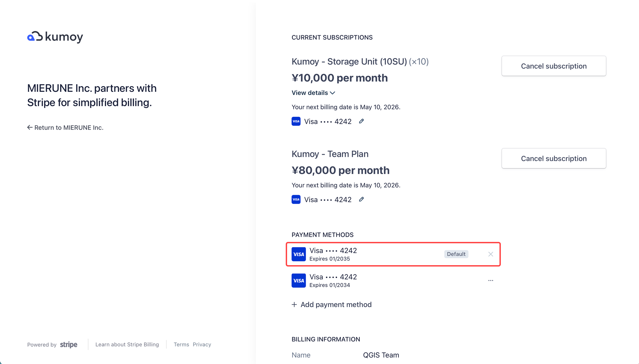Screen dimensions: 639x364
Task: Click the Default badge on the first payment method
Action: (x=456, y=254)
